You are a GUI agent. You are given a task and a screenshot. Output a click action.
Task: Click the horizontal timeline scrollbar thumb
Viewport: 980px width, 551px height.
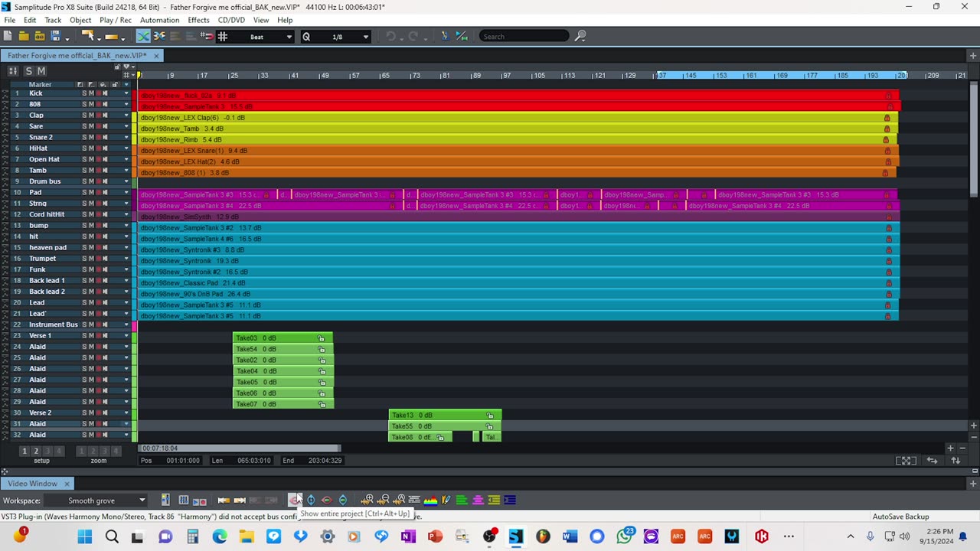click(x=240, y=448)
